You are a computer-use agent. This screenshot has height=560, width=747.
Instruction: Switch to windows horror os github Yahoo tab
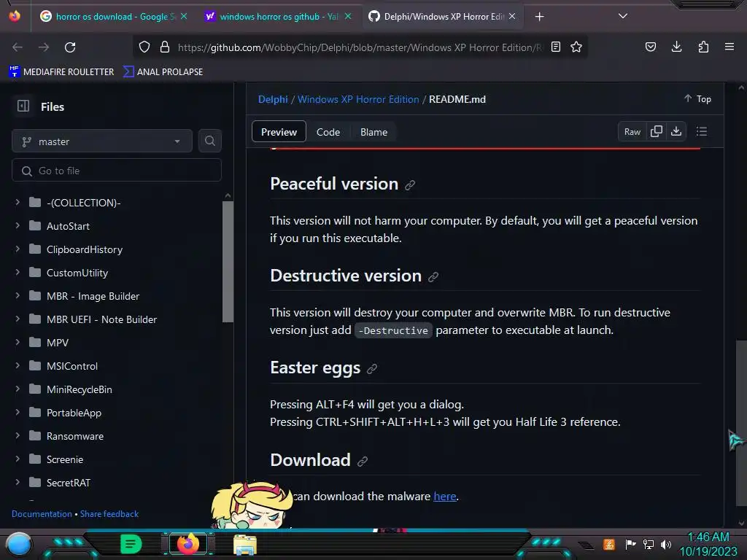click(278, 17)
